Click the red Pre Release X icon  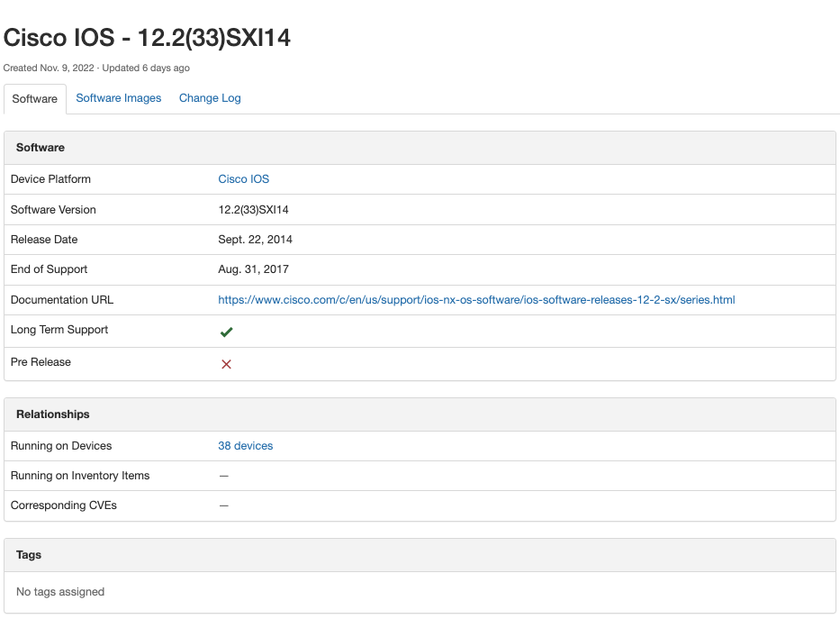[226, 364]
